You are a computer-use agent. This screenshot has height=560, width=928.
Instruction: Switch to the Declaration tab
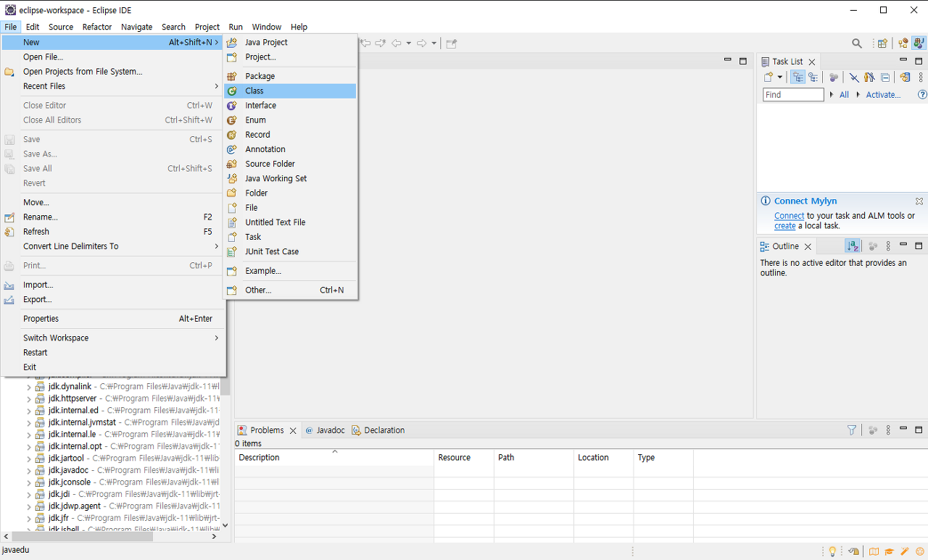(x=378, y=430)
